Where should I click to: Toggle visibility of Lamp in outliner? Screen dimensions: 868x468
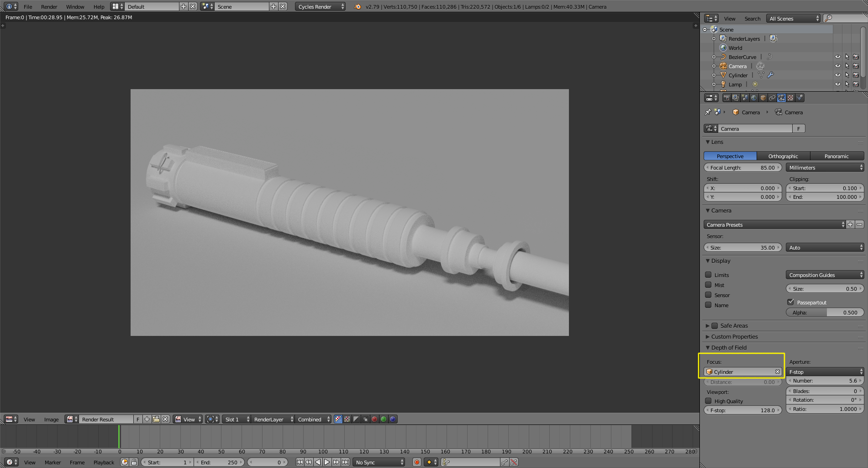837,84
